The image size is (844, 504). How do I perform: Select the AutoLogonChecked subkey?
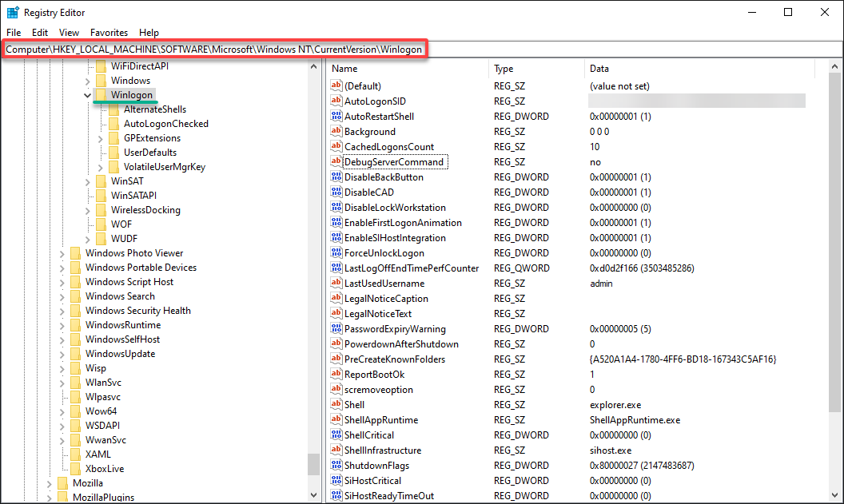165,123
